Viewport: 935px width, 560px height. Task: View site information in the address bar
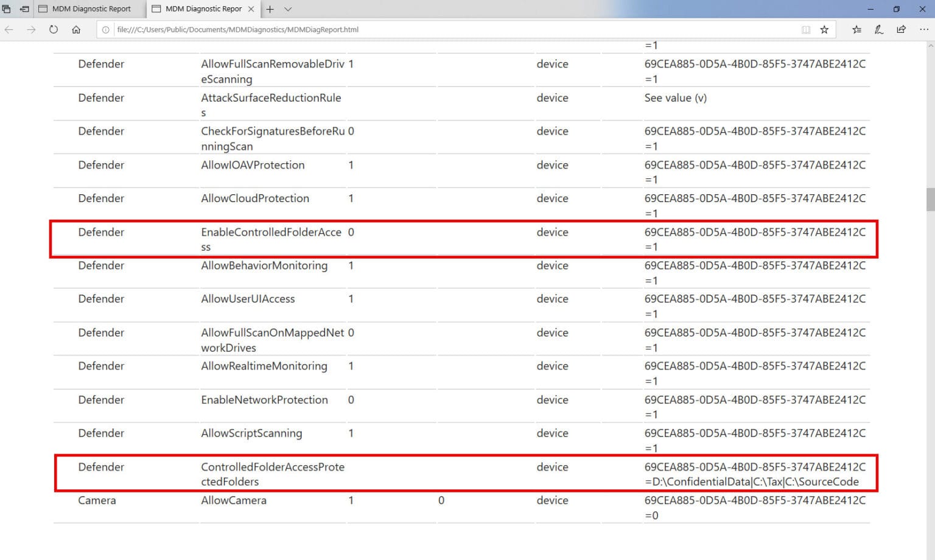pyautogui.click(x=106, y=29)
